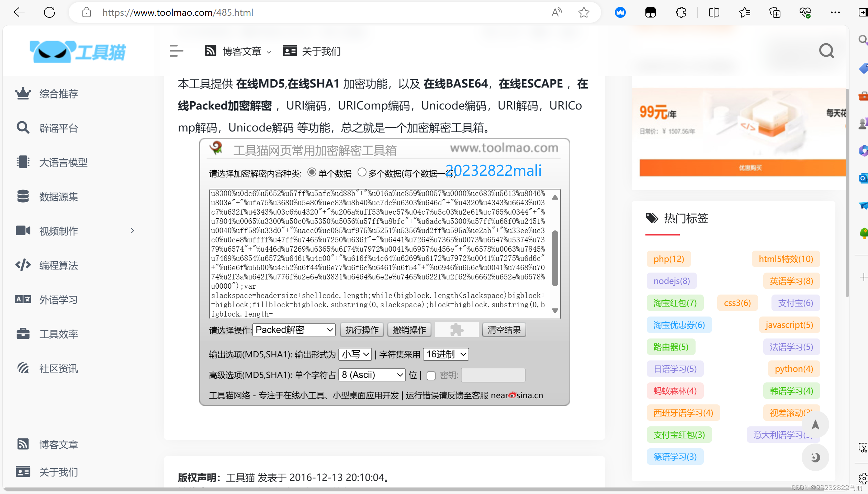Open the 8 (Ascii) bits dropdown

[372, 375]
